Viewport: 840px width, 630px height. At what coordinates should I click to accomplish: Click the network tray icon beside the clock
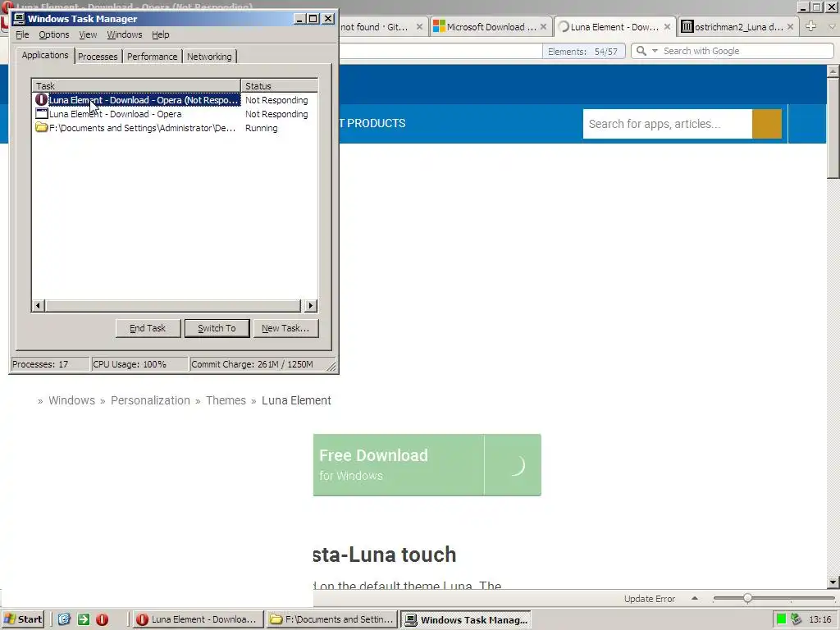tap(796, 619)
